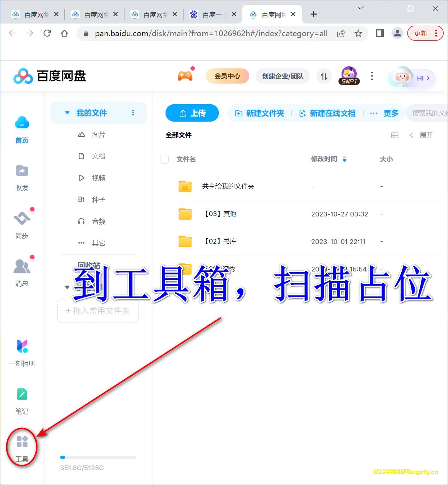448x485 pixels.
Task: Click the 2023-10-01 22:11 modified time
Action: tap(338, 242)
